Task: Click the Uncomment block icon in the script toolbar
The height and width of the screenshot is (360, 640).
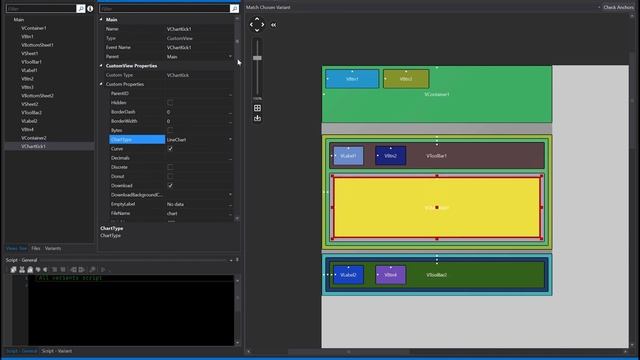Action: point(63,269)
